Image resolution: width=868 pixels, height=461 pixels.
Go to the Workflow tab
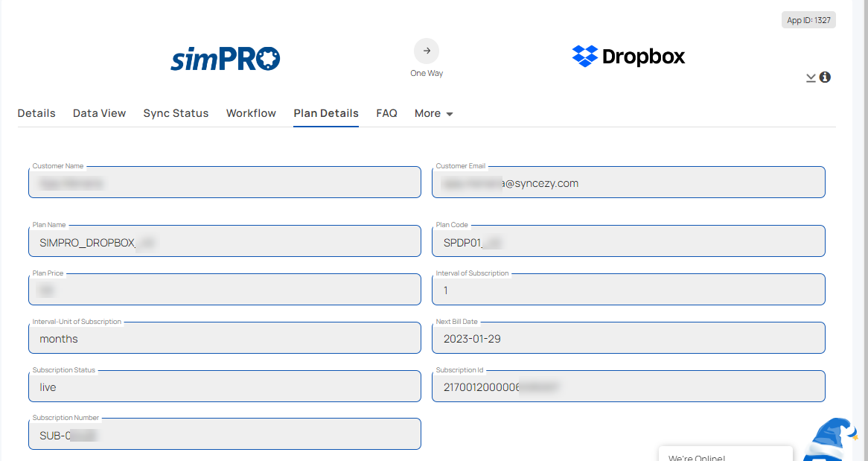coord(252,113)
